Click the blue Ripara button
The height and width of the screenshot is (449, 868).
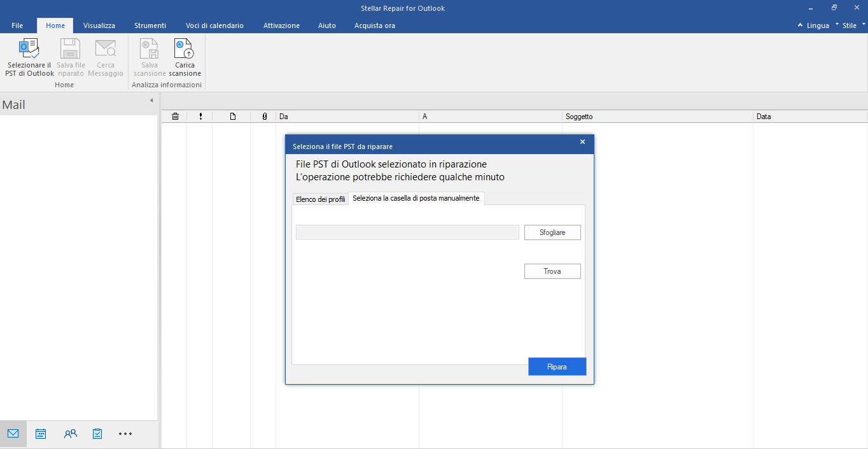point(557,367)
